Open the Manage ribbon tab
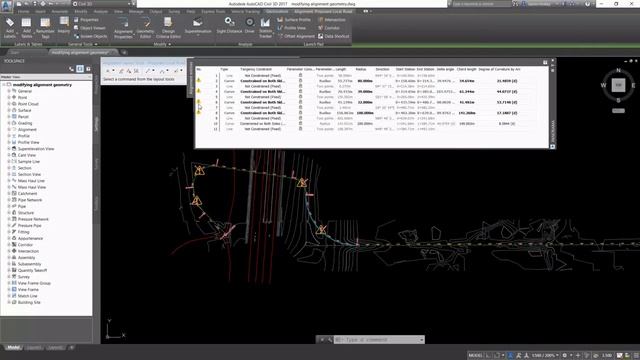The image size is (640, 360). [x=136, y=11]
